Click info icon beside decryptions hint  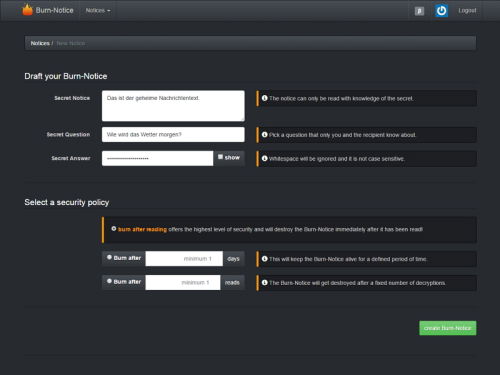click(x=265, y=282)
